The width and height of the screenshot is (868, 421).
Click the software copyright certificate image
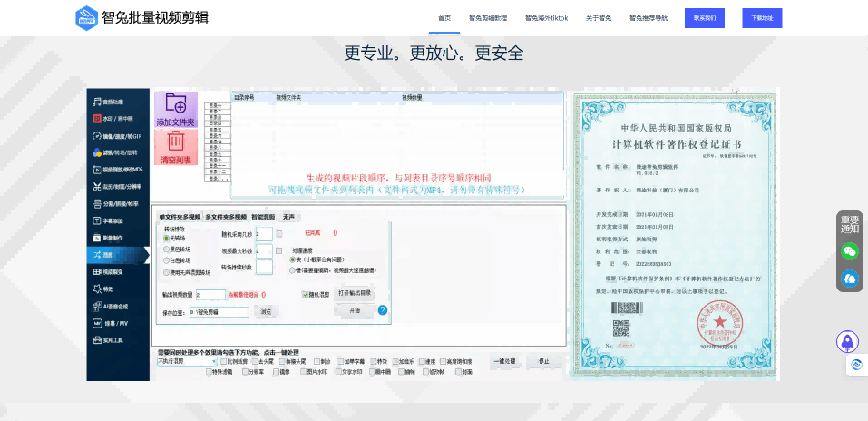click(x=673, y=233)
